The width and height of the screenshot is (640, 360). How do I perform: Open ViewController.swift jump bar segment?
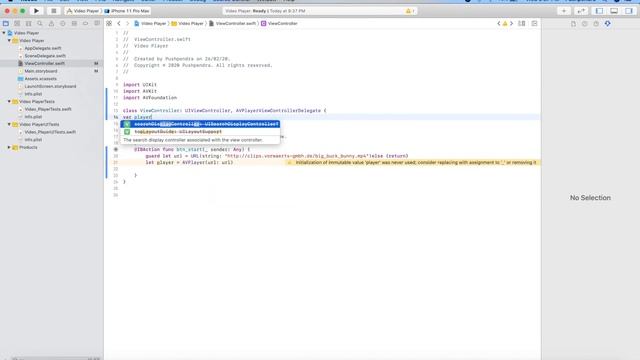[x=233, y=24]
